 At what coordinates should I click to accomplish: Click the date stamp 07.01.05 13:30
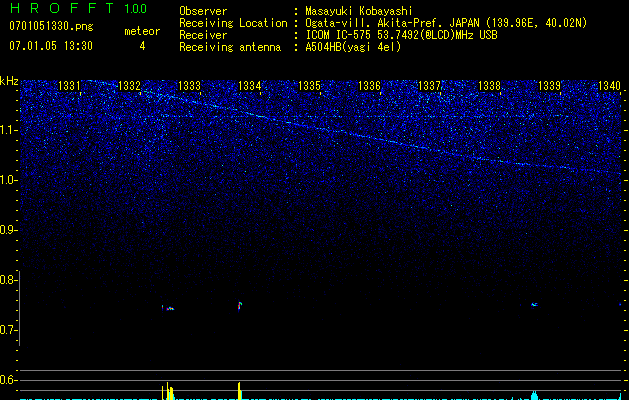point(51,46)
